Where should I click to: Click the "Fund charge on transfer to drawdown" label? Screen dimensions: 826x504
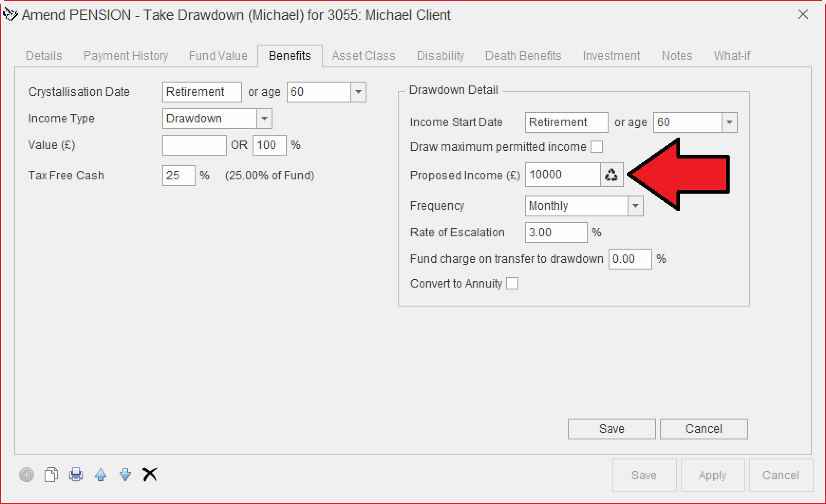pos(507,259)
